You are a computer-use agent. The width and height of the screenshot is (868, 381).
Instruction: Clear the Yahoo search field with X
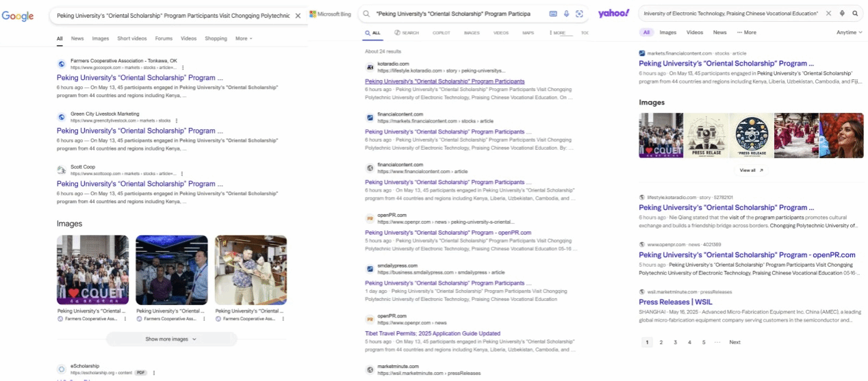coord(828,13)
